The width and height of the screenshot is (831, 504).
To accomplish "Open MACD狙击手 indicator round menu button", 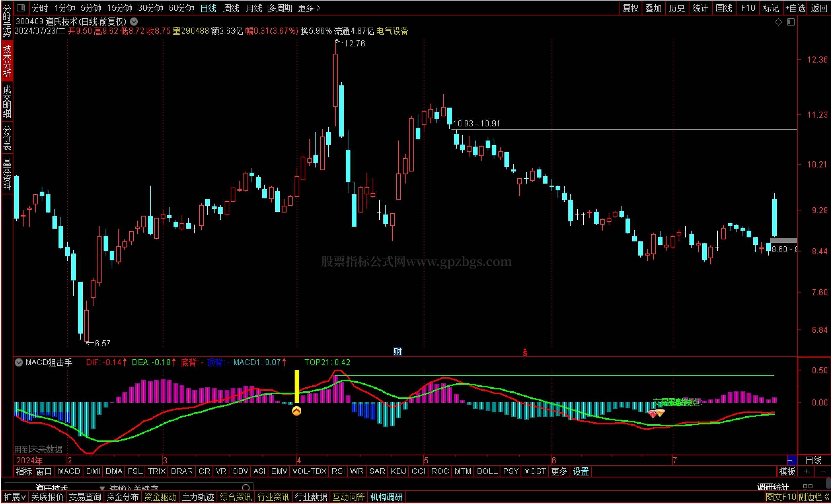I will [19, 362].
